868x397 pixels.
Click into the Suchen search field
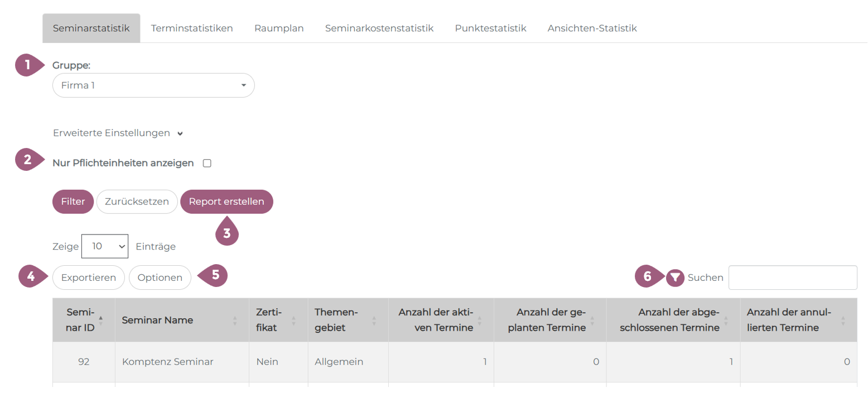[x=792, y=278]
